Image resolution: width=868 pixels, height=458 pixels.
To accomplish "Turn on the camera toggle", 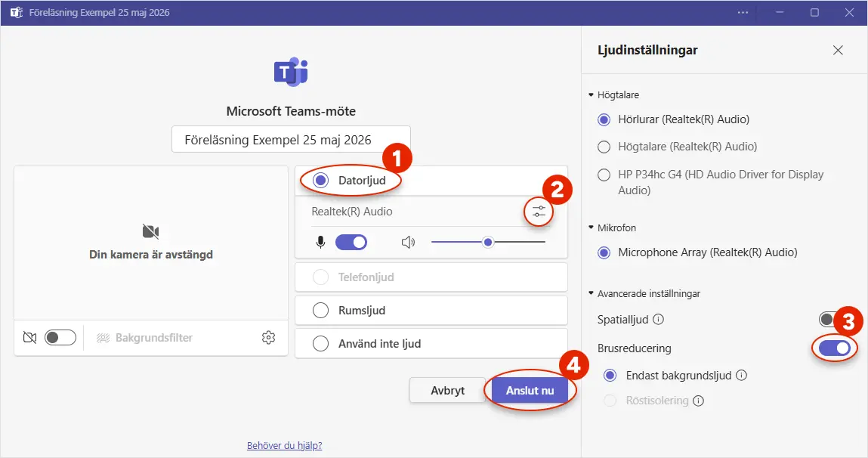I will click(60, 337).
